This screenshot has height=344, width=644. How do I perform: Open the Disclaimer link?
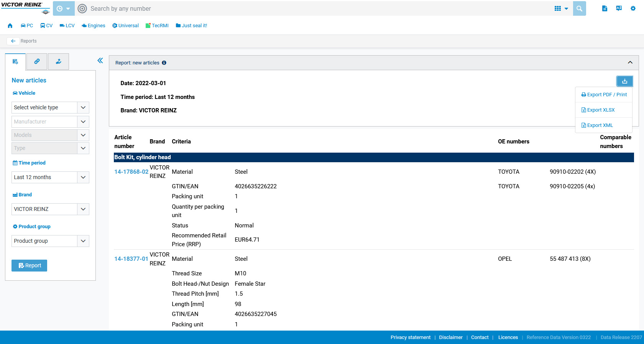coord(451,337)
